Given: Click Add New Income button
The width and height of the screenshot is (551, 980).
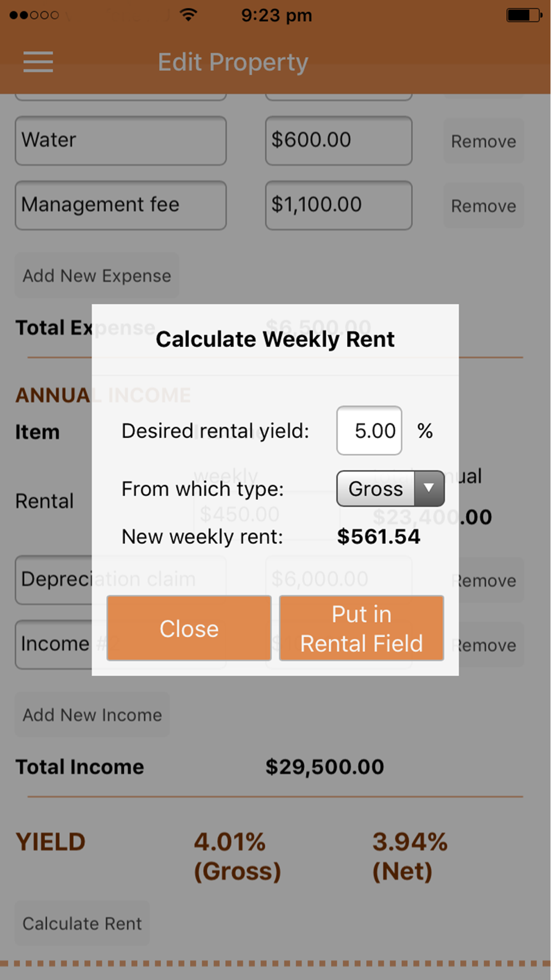Looking at the screenshot, I should tap(92, 715).
